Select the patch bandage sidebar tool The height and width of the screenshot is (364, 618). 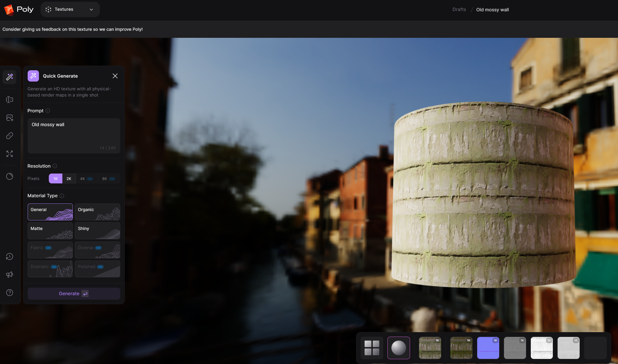[10, 136]
